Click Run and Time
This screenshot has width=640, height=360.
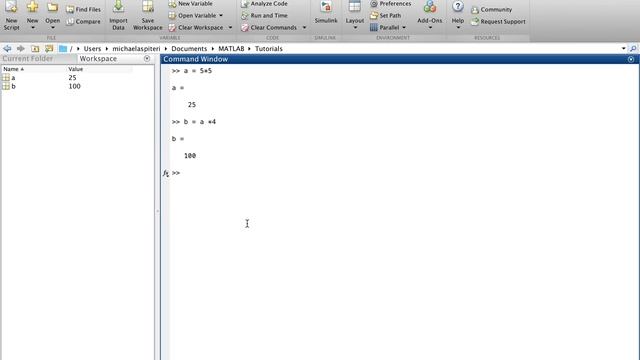click(x=264, y=16)
